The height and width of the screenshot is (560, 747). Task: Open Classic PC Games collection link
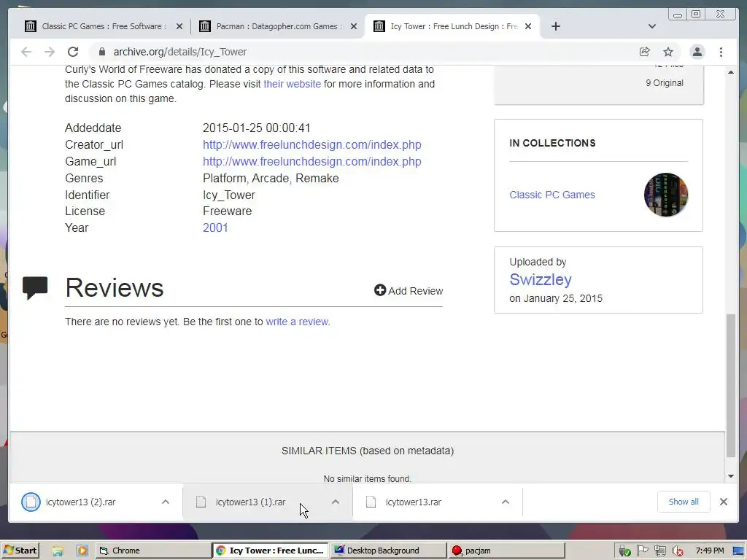pos(552,195)
